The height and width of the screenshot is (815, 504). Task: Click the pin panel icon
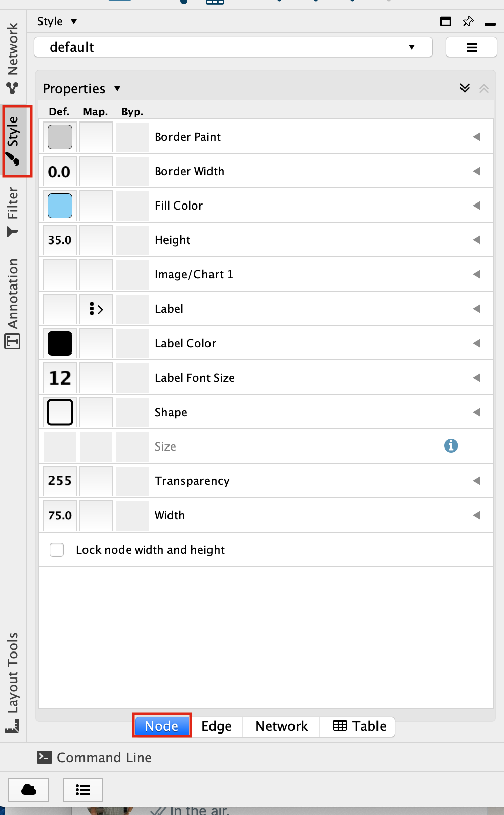pos(468,21)
